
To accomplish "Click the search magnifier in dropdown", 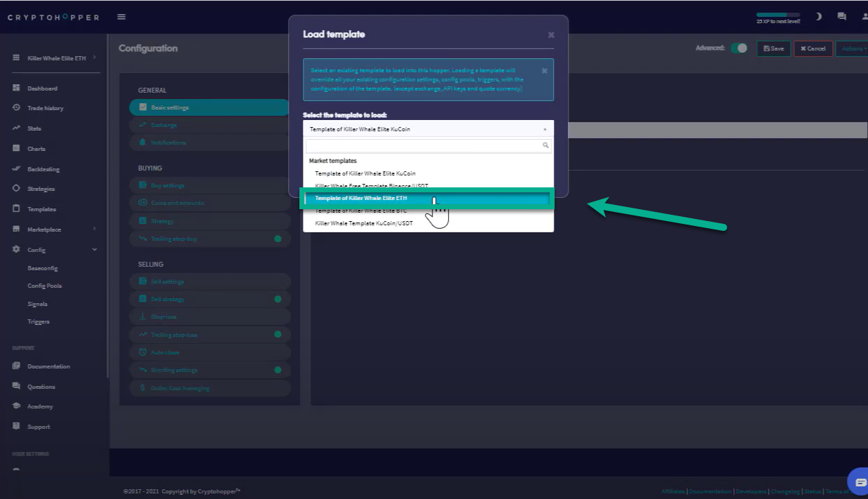I will click(x=545, y=145).
